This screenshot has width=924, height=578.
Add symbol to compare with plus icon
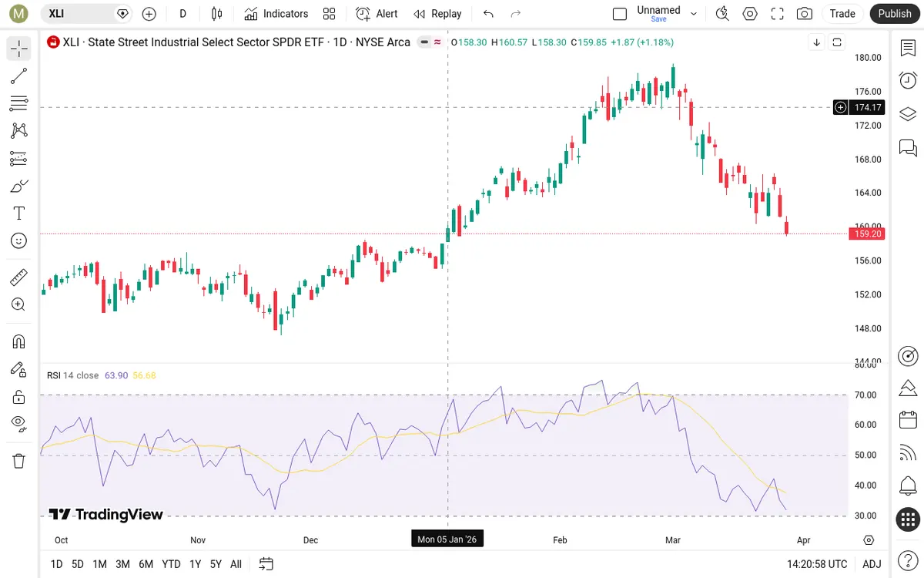click(x=149, y=14)
